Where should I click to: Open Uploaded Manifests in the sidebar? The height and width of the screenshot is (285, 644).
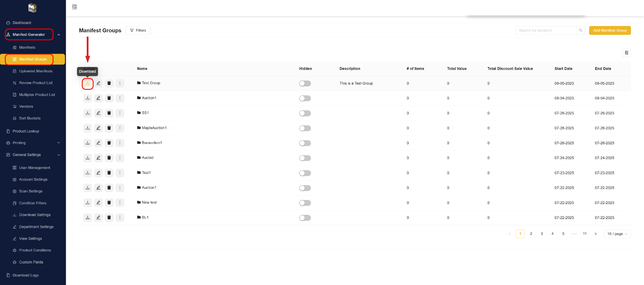36,71
